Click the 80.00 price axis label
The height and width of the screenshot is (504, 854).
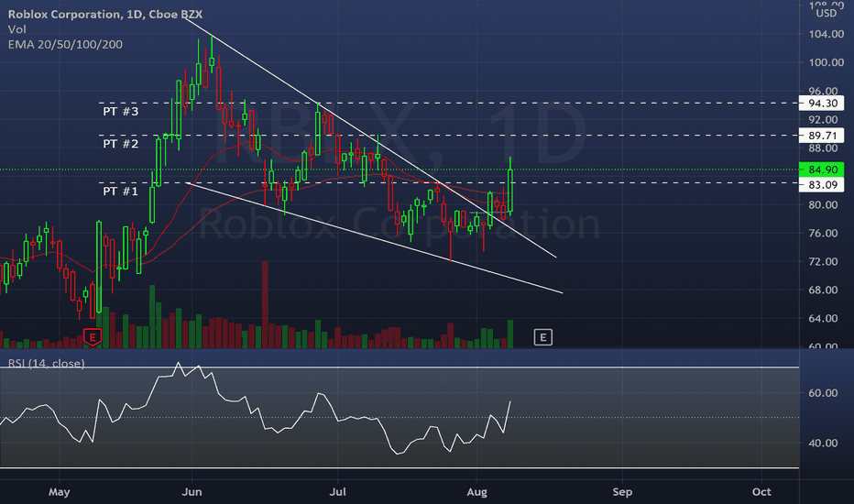pyautogui.click(x=823, y=205)
